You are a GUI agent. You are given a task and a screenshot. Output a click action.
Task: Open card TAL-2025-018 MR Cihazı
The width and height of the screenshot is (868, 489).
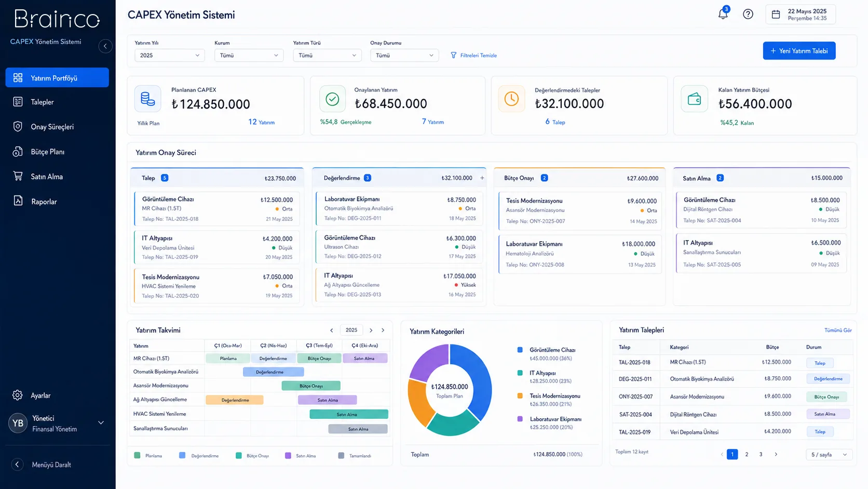point(218,208)
